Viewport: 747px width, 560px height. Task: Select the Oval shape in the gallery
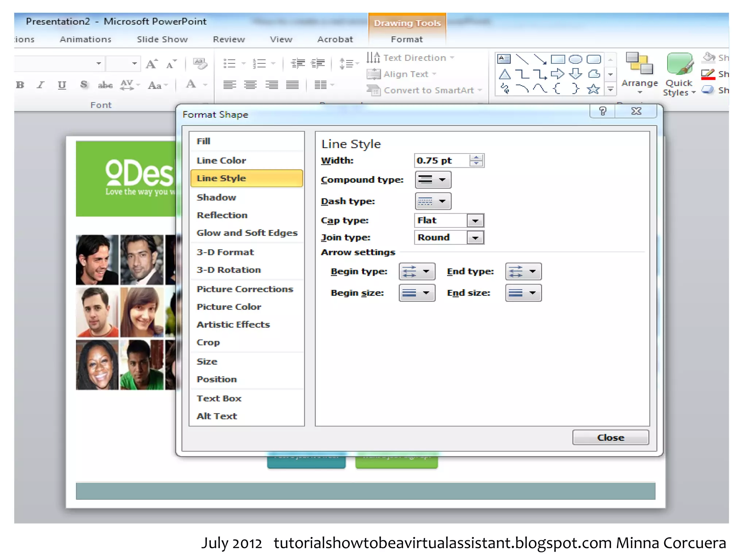click(x=575, y=59)
